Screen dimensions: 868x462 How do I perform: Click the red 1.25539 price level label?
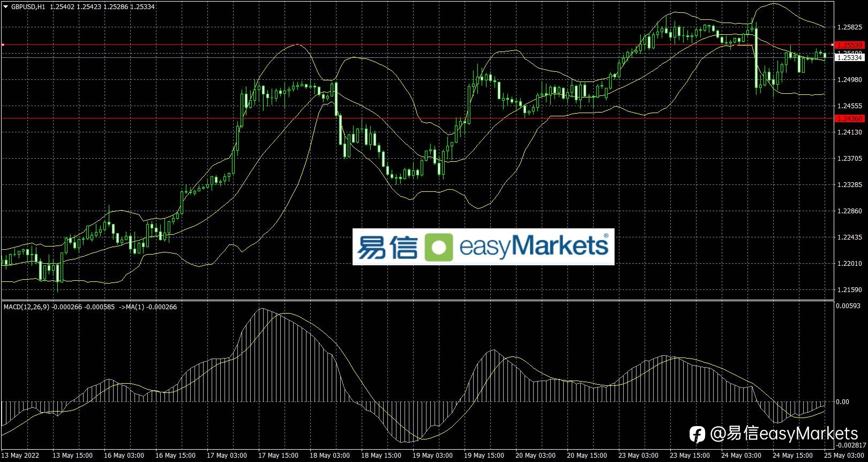[849, 46]
